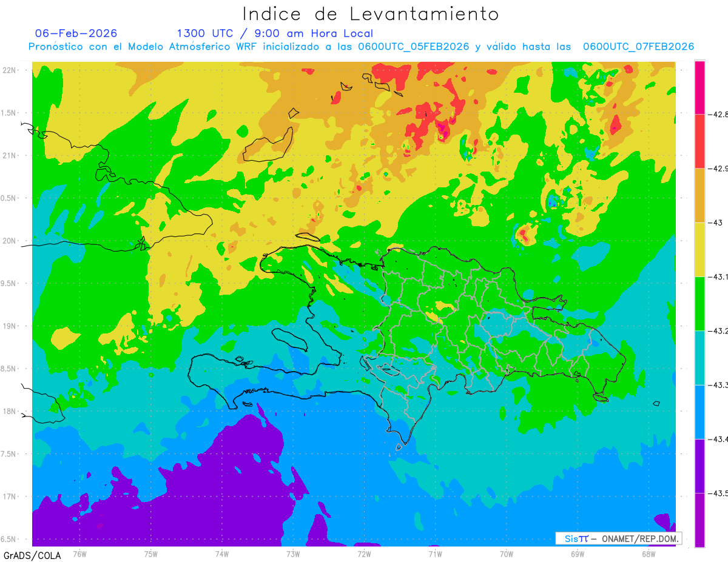Click the legend value '-43.1'
Viewport: 728px width, 562px height.
717,276
